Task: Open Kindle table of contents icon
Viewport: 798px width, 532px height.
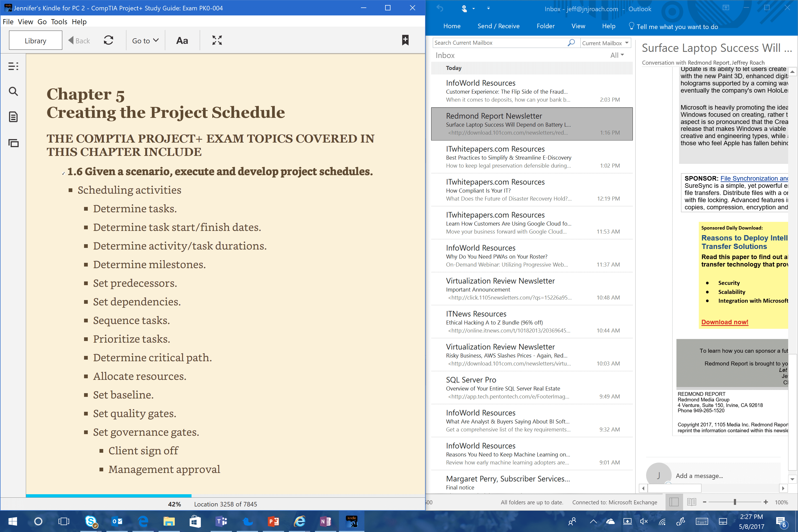Action: pyautogui.click(x=13, y=66)
